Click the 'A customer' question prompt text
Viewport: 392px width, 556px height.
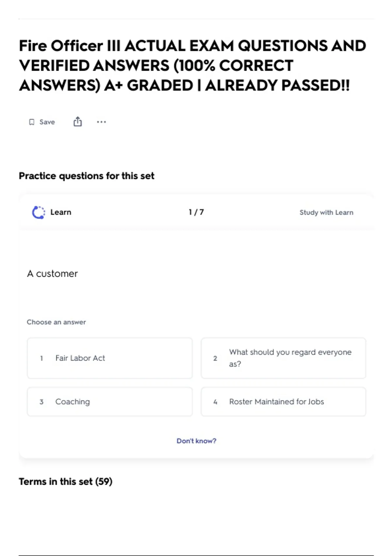coord(52,273)
